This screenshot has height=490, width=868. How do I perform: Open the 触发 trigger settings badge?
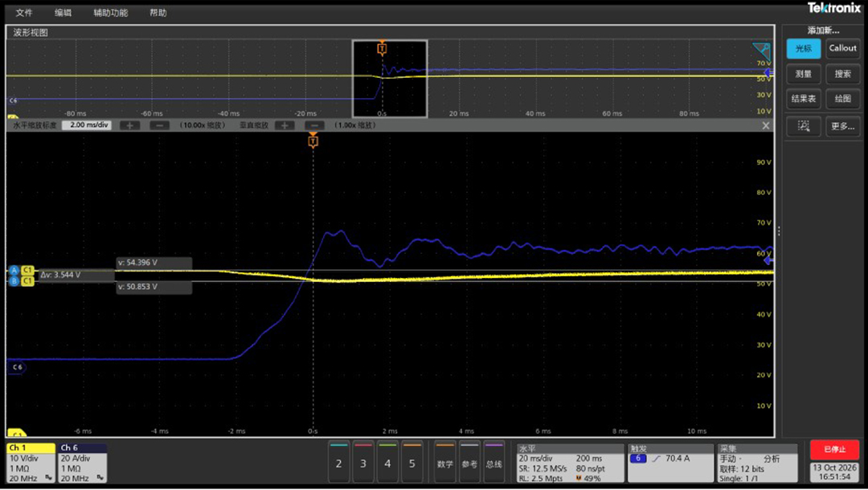(670, 463)
